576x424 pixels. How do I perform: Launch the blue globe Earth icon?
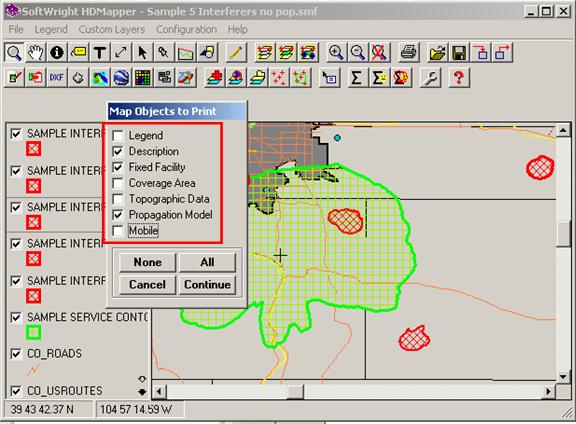[x=121, y=78]
